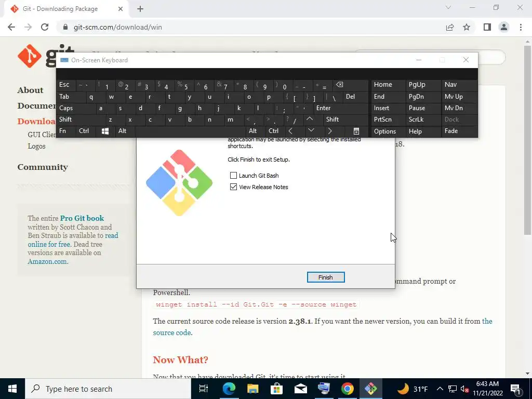Click the Nav key on On-Screen Keyboard
This screenshot has width=532, height=399.
pos(459,85)
